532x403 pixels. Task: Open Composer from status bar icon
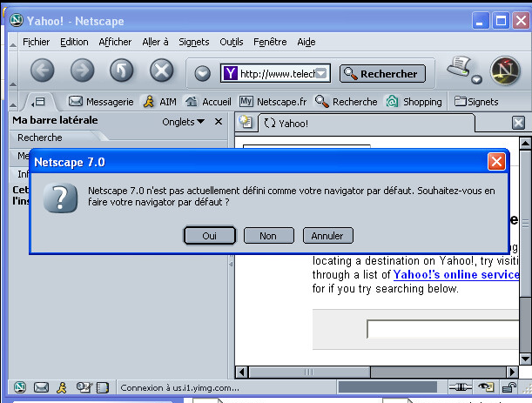[x=84, y=387]
